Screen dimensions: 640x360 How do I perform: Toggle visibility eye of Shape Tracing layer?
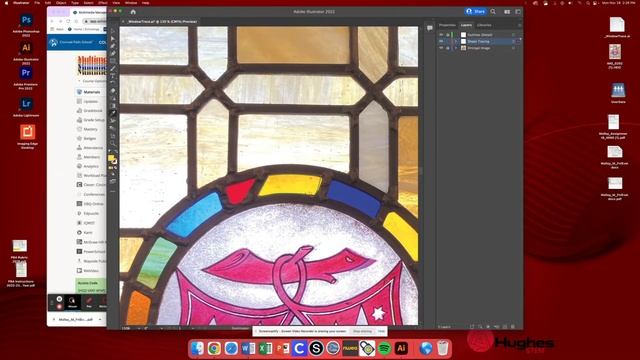[x=441, y=42]
